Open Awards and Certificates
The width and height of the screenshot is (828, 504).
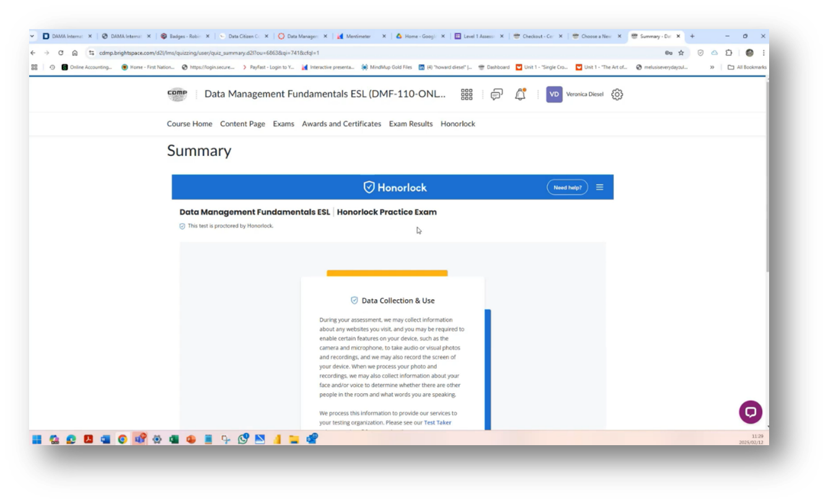coord(341,124)
